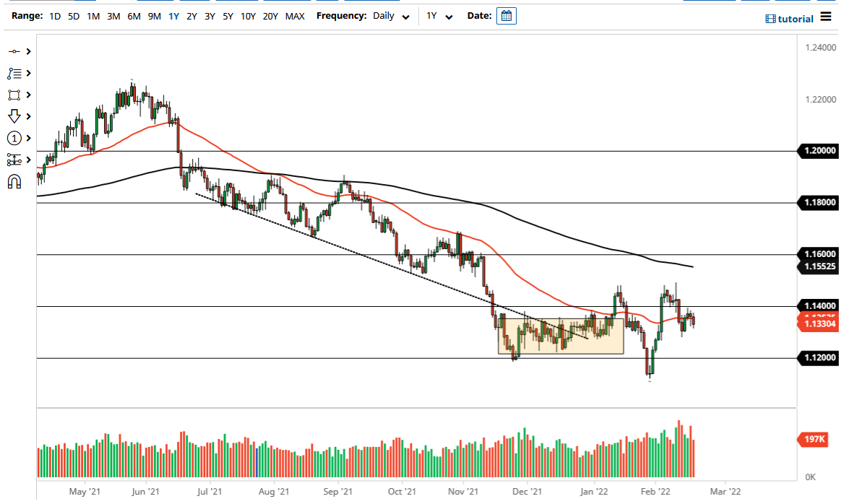This screenshot has width=844, height=504.
Task: Click the current price label on the axis
Action: point(820,323)
